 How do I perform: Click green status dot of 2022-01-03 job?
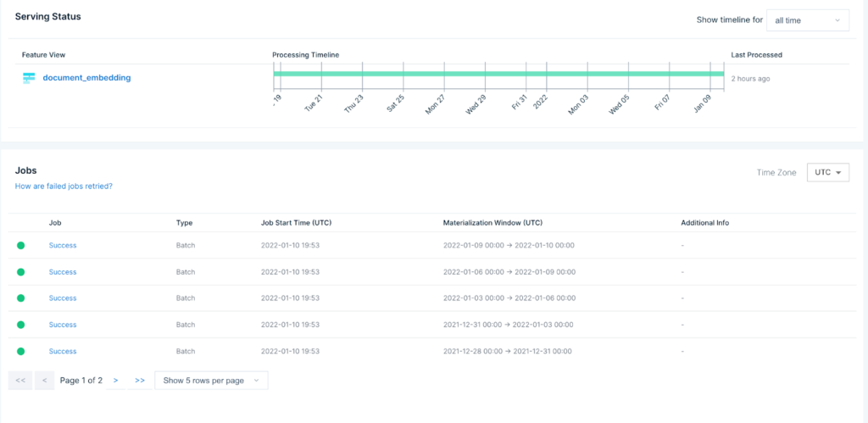[21, 298]
